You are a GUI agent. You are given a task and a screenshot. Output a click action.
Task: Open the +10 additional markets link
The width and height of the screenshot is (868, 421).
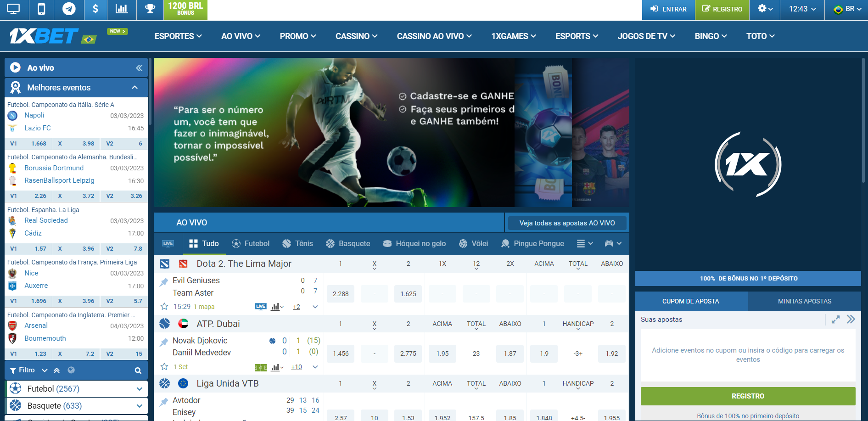pyautogui.click(x=297, y=367)
